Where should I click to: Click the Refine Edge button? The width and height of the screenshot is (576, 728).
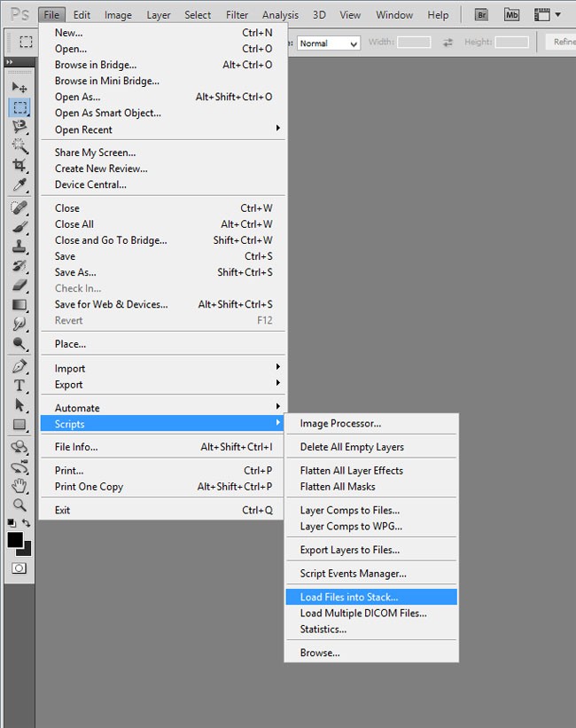click(x=561, y=43)
